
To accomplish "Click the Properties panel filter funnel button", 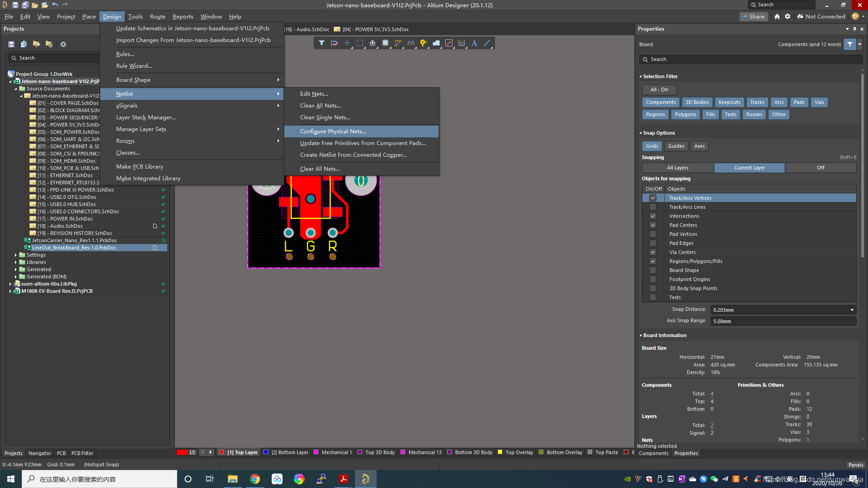I will 850,44.
